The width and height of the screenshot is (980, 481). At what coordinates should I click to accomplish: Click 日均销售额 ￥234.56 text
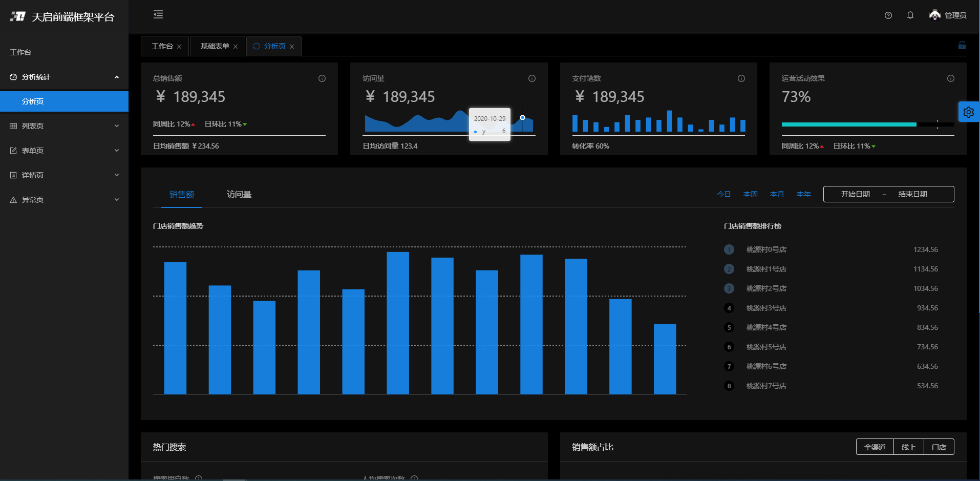186,146
